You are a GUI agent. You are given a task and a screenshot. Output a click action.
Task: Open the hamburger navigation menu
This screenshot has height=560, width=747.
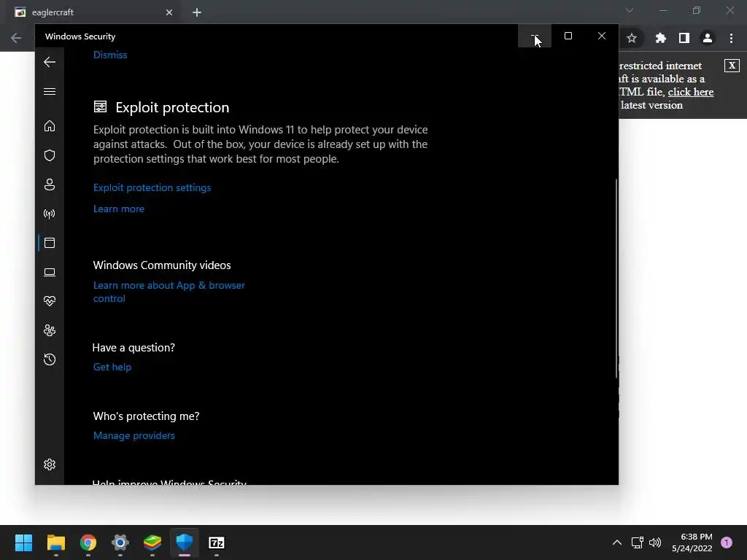click(x=50, y=91)
